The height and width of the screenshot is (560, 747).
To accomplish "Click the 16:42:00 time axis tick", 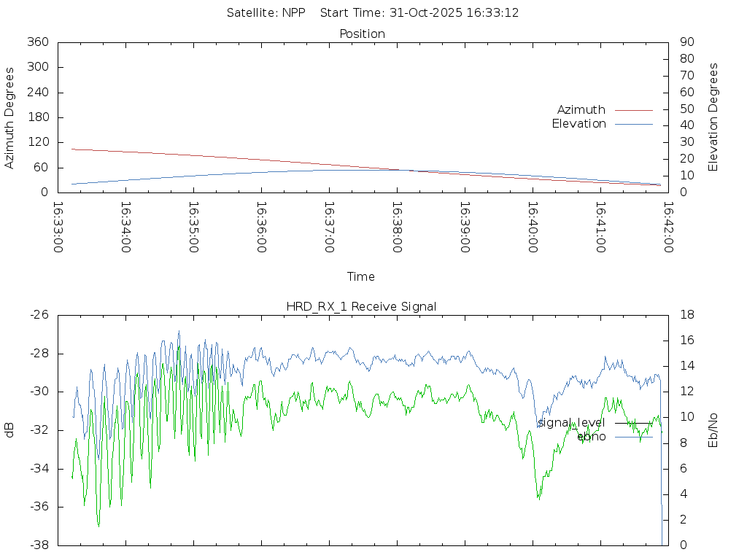I will pyautogui.click(x=667, y=227).
